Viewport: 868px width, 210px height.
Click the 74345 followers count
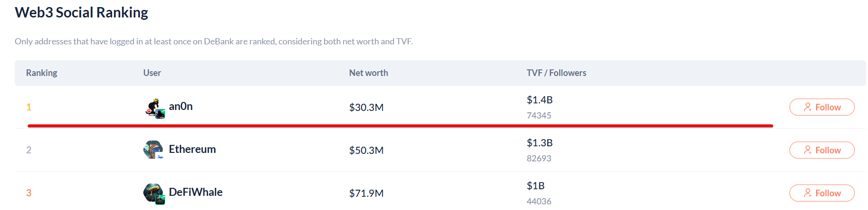click(x=539, y=116)
